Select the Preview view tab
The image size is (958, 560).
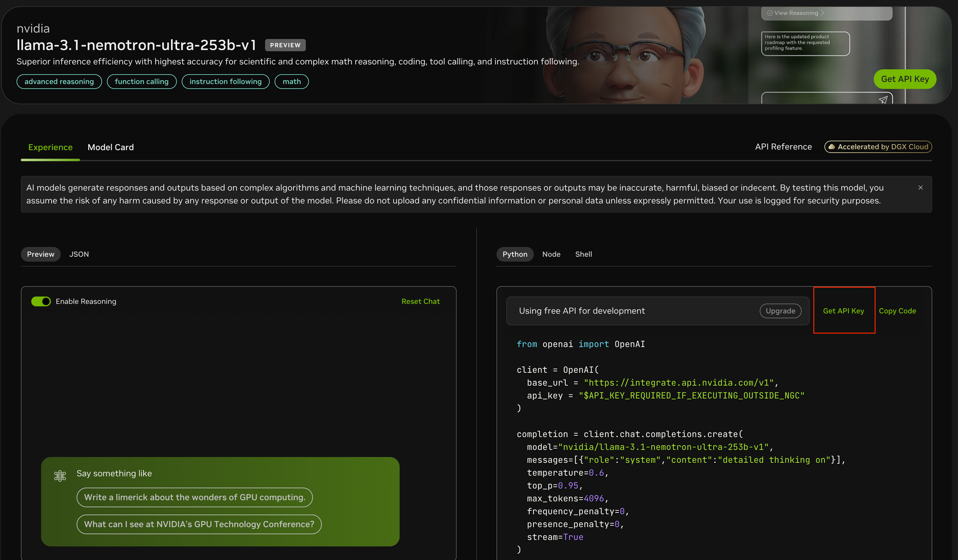coord(41,254)
